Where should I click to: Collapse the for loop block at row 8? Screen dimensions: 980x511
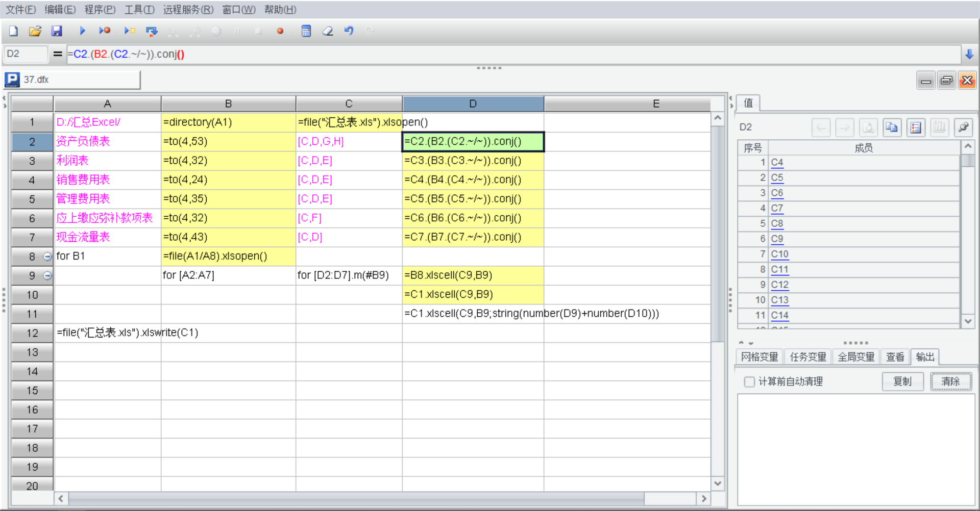[x=47, y=257]
